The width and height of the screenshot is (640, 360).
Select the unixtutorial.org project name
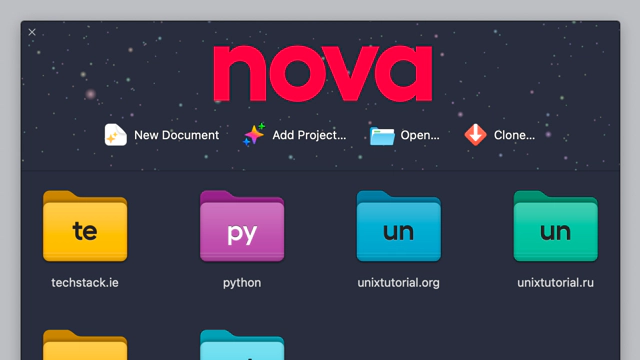tap(398, 283)
